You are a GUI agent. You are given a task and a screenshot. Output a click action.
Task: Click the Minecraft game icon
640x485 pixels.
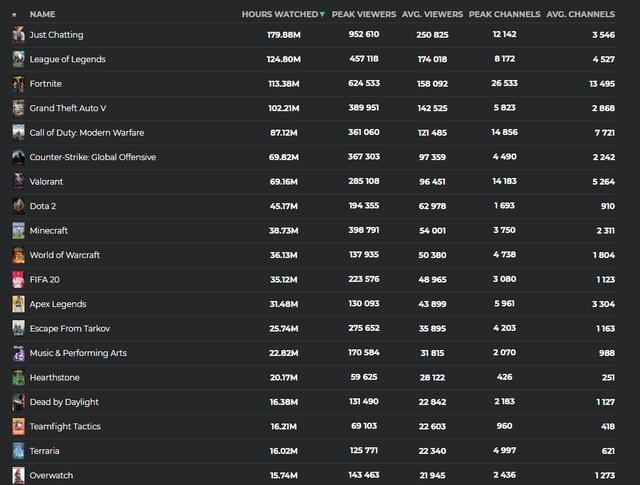[18, 231]
